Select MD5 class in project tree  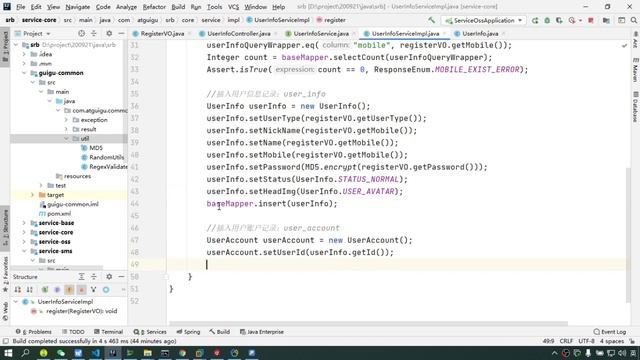tap(96, 148)
